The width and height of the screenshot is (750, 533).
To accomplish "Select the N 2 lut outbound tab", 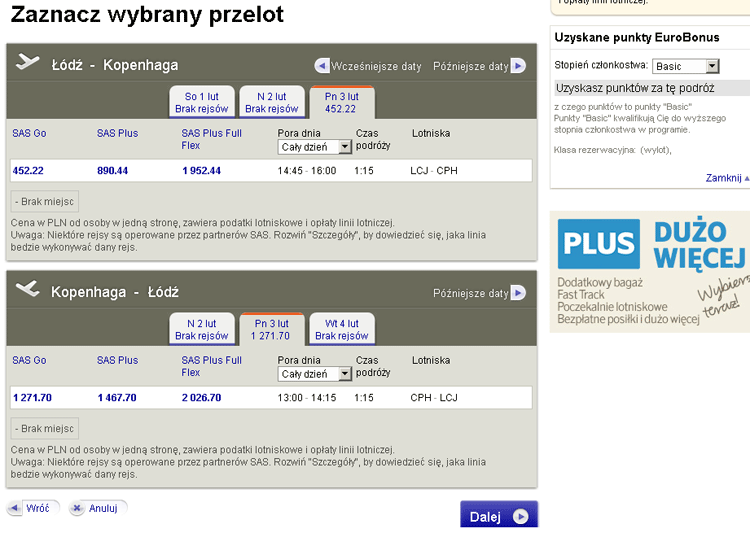I will coord(272,102).
